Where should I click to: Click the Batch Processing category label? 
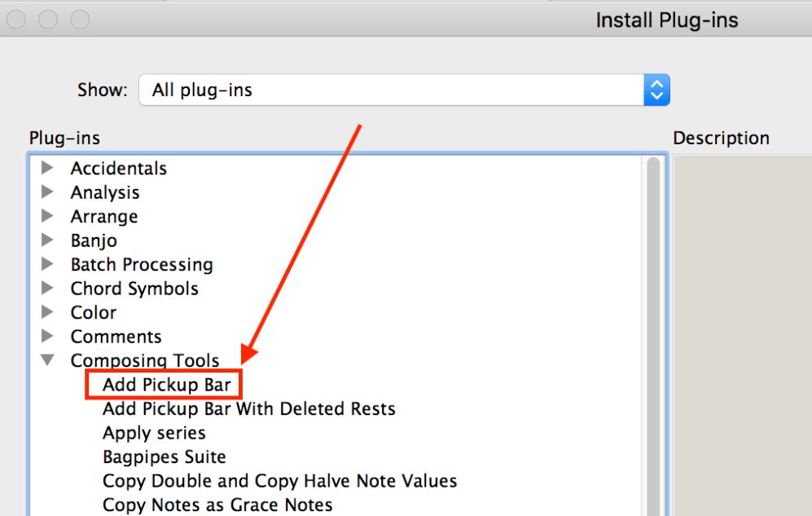(142, 264)
